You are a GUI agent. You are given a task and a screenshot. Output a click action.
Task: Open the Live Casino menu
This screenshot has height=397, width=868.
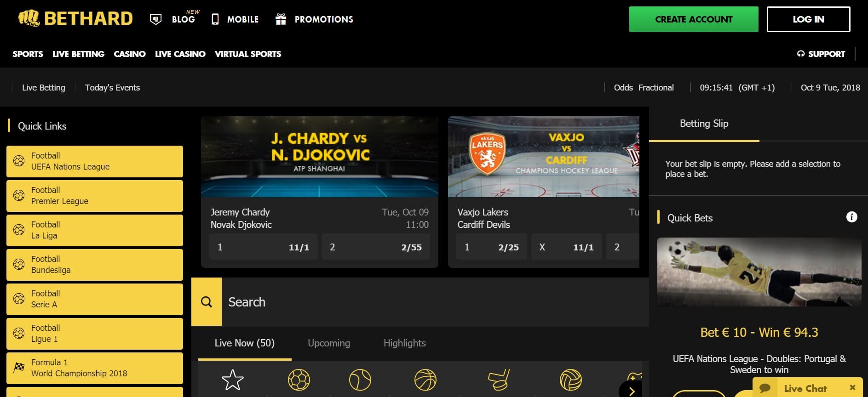click(180, 54)
